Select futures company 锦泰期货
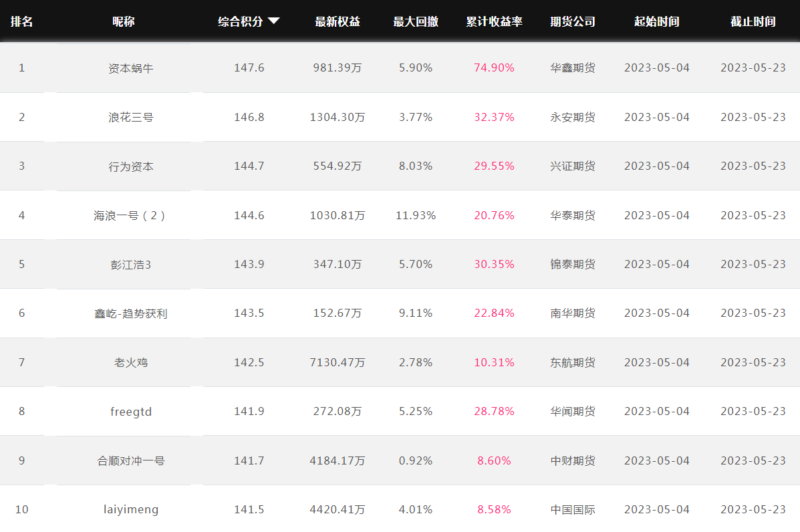This screenshot has width=800, height=532. 573,264
